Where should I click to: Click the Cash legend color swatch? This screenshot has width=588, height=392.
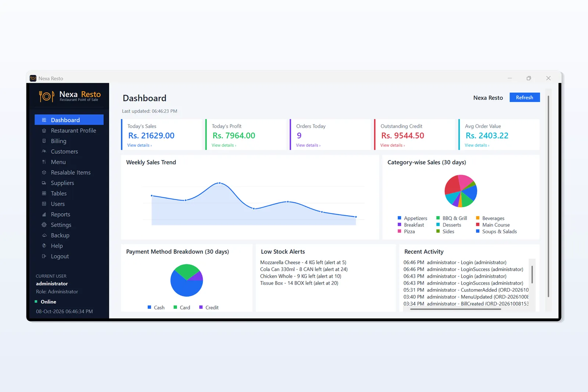pos(150,307)
